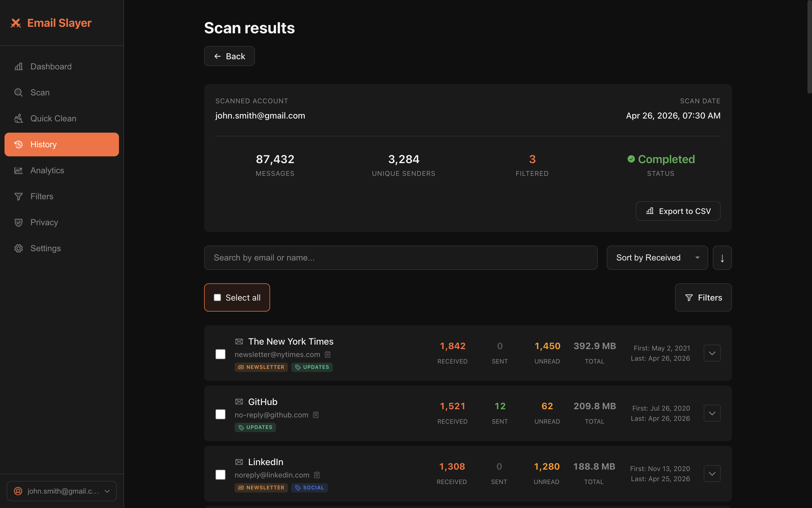The width and height of the screenshot is (812, 508).
Task: Copy newsletter@nytimes.com with clipboard icon
Action: coord(328,354)
